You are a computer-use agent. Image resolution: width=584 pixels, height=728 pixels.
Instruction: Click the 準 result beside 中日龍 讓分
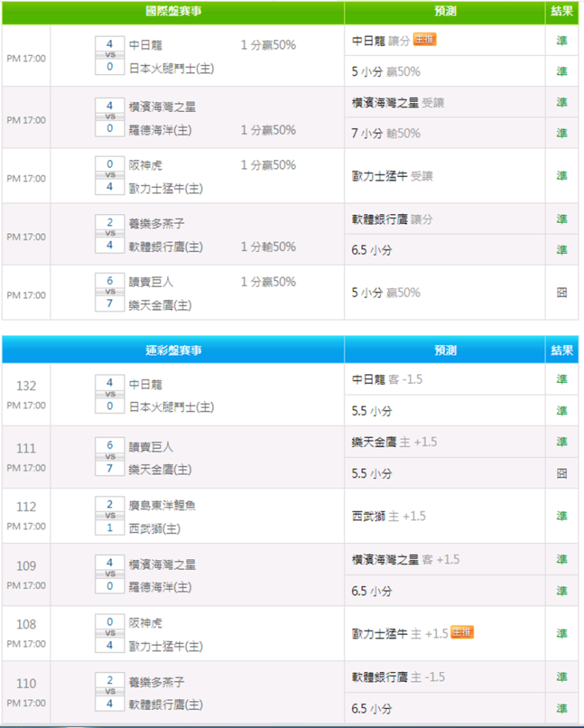point(561,41)
